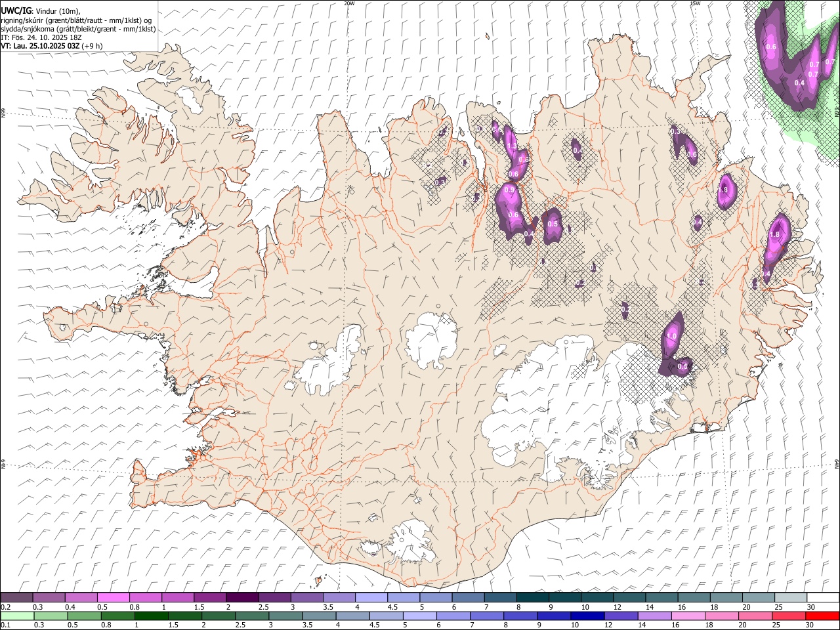This screenshot has width=840, height=630.
Task: Click lower legend pink swatch between 18 and 20
Action: pos(722,616)
